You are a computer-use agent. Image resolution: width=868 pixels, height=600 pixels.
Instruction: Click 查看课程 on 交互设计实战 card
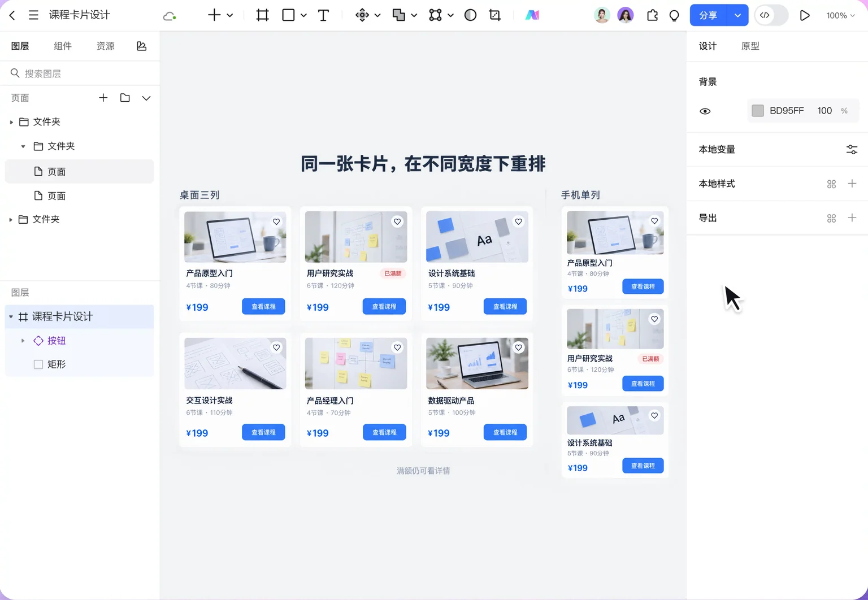coord(263,432)
